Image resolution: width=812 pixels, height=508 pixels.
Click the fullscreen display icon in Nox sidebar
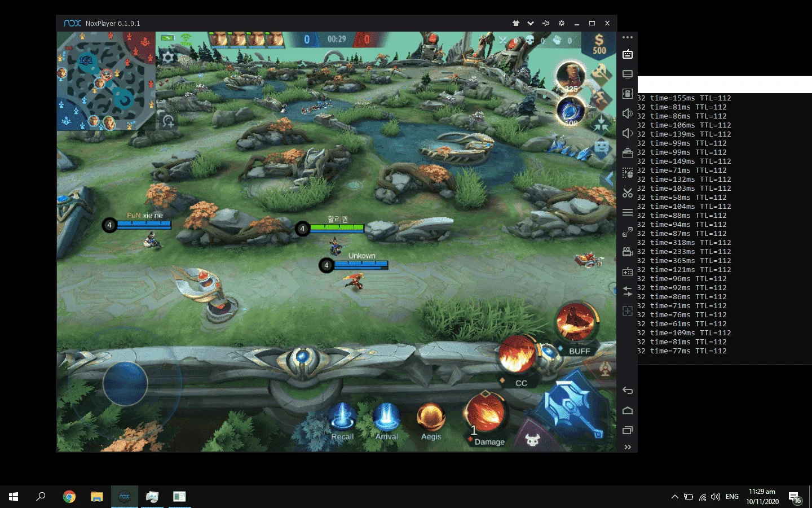click(x=628, y=74)
